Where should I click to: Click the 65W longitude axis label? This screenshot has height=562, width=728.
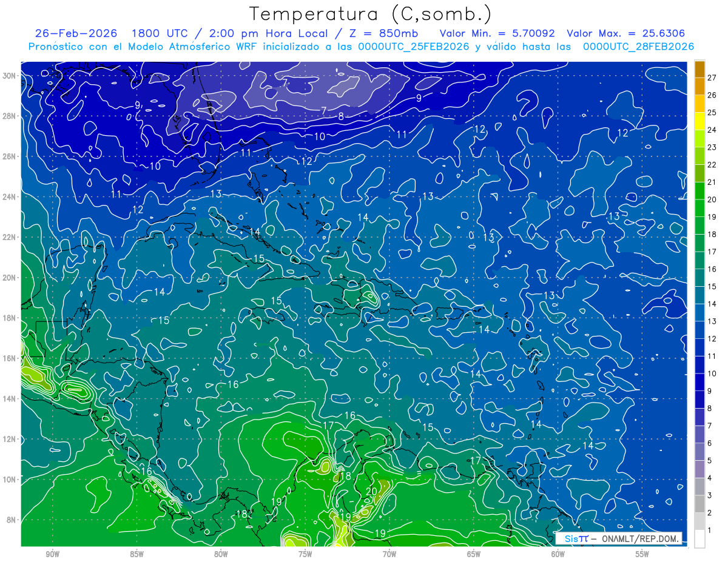(x=474, y=554)
